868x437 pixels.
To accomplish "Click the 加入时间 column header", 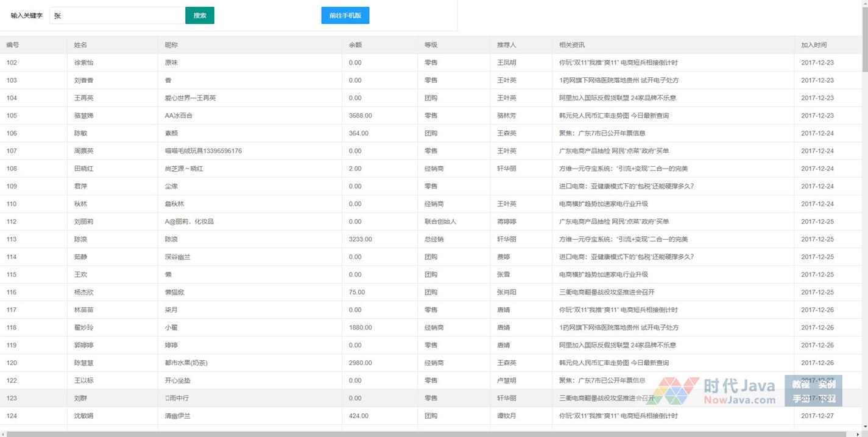I will pos(814,45).
